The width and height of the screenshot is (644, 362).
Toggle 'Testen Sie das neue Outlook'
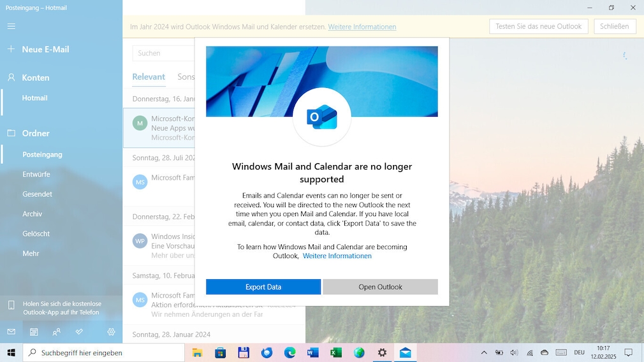coord(538,27)
